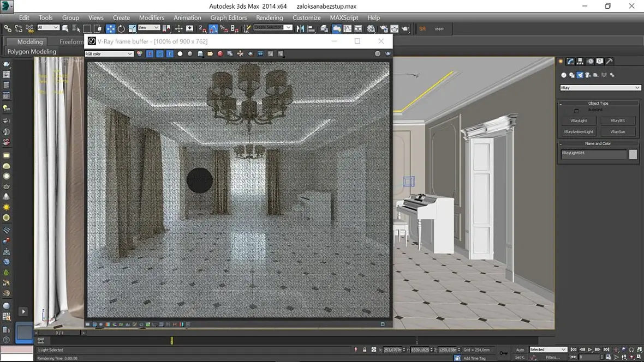Image resolution: width=644 pixels, height=362 pixels.
Task: Activate Select and Scale tool
Action: tap(132, 29)
